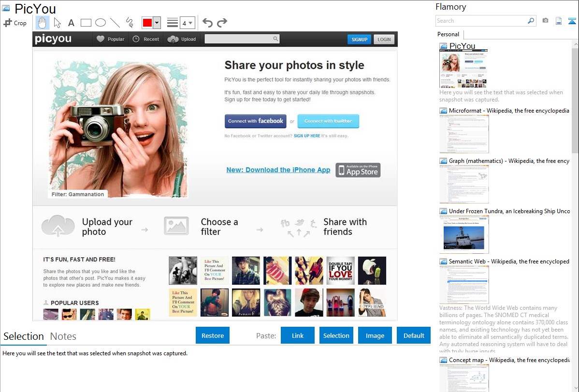579x392 pixels.
Task: Select 'Semantic Web - Wikipedia' title
Action: tap(509, 261)
